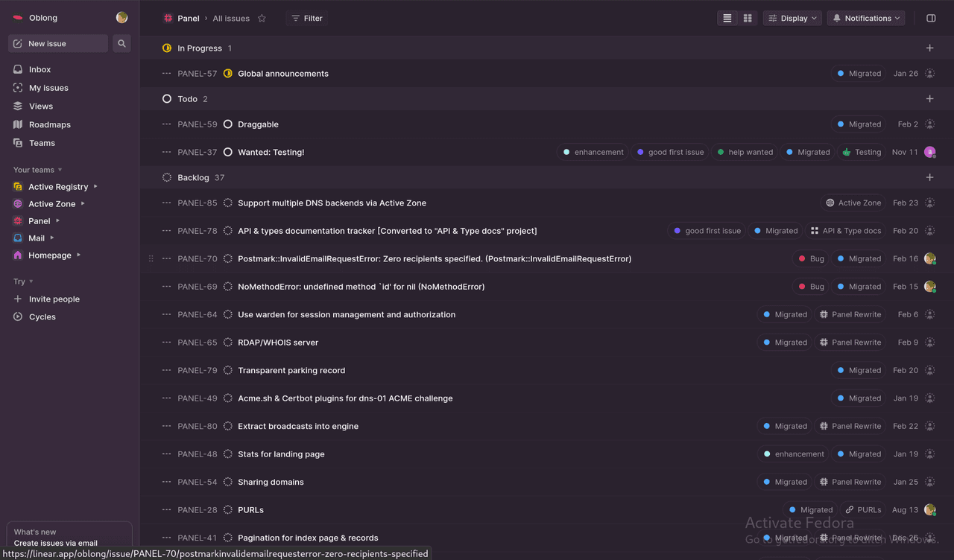Switch to board view layout
The height and width of the screenshot is (560, 954).
[748, 19]
